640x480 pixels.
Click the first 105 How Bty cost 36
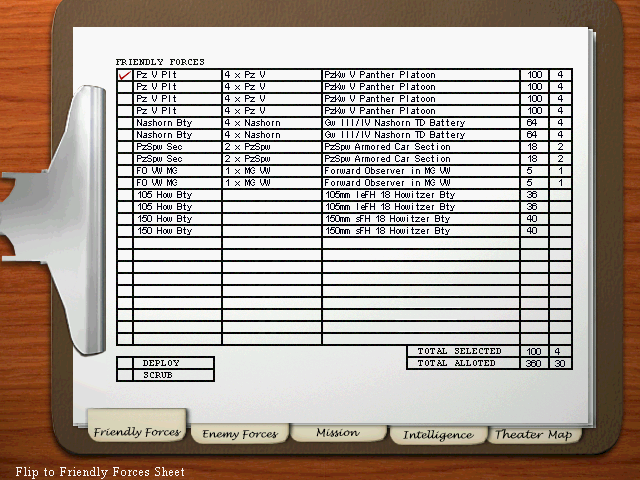pos(532,195)
